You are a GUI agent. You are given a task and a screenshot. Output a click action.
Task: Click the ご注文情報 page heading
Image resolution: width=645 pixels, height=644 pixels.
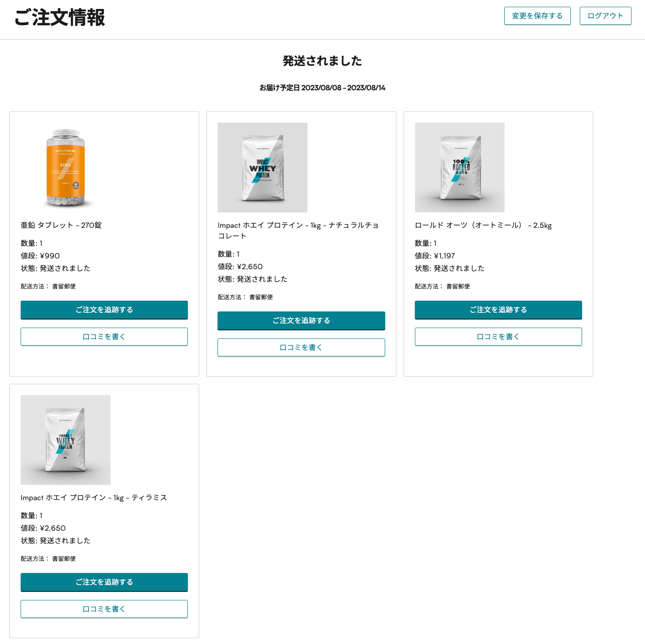(x=60, y=18)
